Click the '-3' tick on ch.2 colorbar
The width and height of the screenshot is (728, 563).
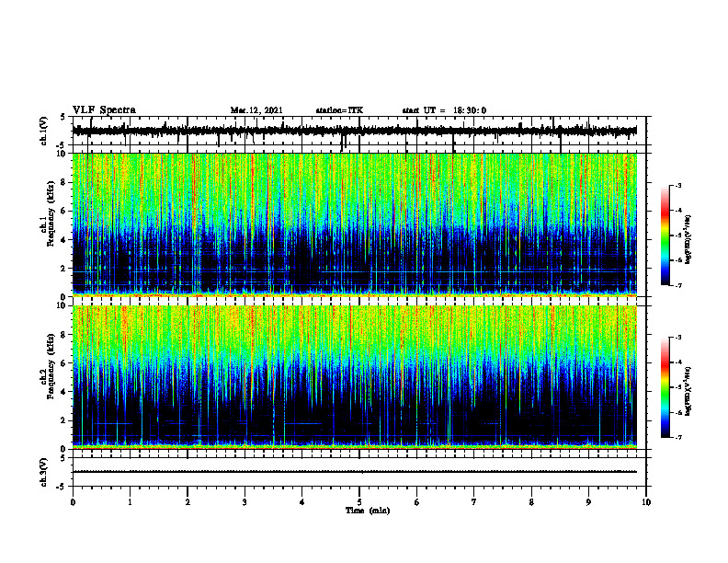tap(677, 338)
